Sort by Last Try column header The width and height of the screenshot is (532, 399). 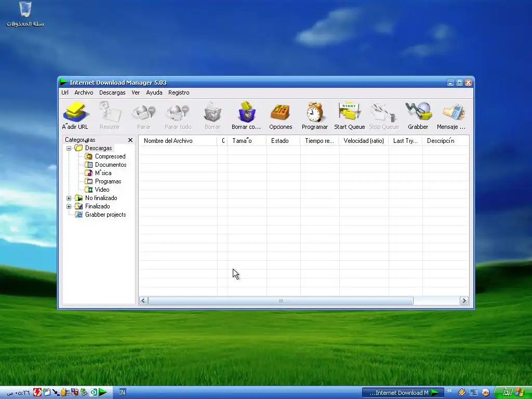tap(405, 141)
